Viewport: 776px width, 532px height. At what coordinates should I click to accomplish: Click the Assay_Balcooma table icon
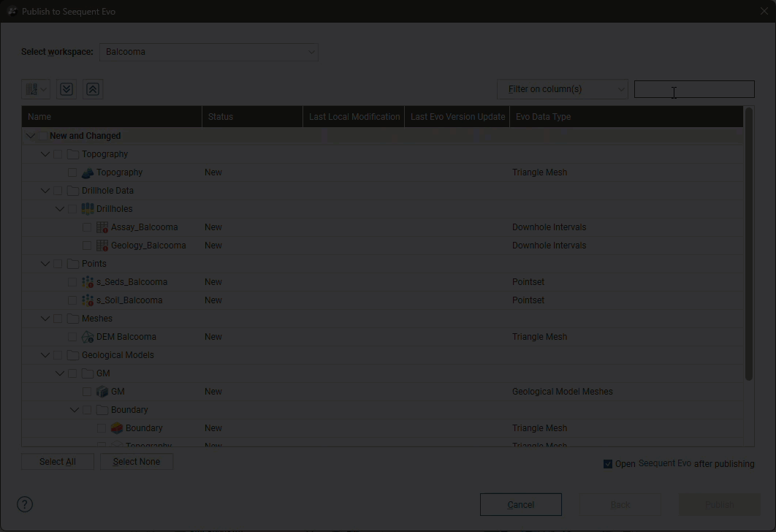102,227
